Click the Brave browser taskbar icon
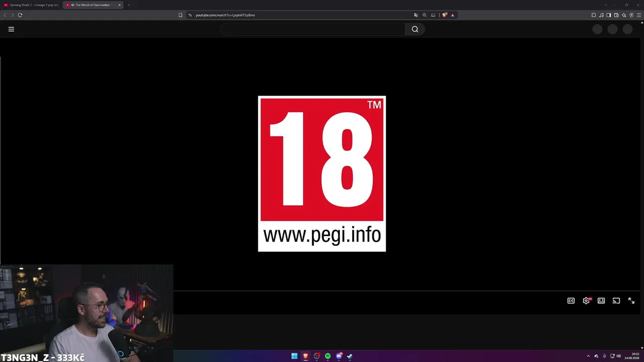Viewport: 644px width, 362px height. coord(305,356)
